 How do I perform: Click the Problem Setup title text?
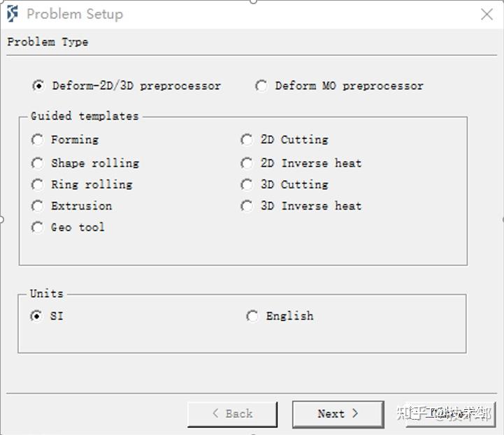pos(75,14)
